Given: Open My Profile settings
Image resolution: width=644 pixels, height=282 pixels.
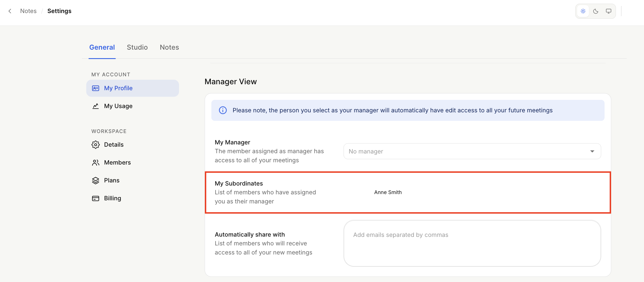Looking at the screenshot, I should (132, 88).
